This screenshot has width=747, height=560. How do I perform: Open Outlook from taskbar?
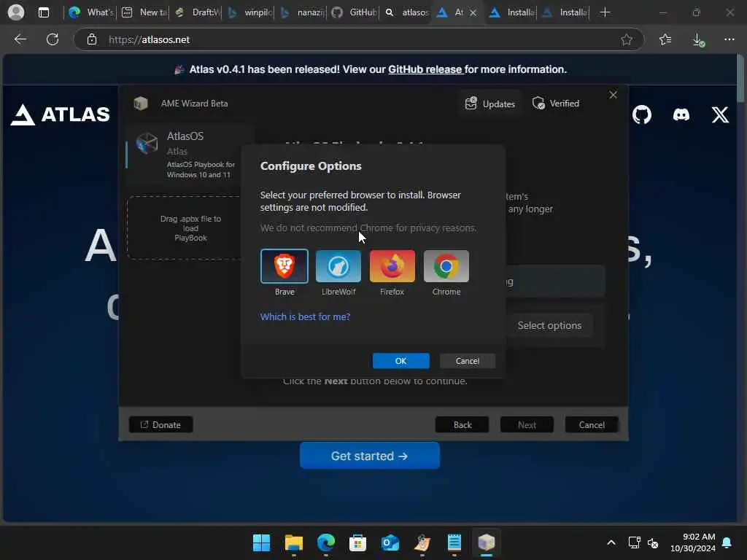(x=390, y=542)
